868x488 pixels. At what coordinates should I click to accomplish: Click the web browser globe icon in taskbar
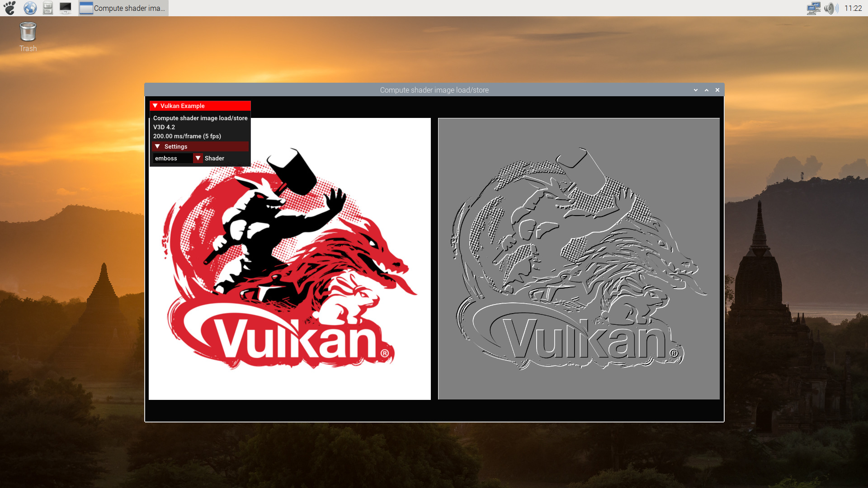click(x=29, y=8)
